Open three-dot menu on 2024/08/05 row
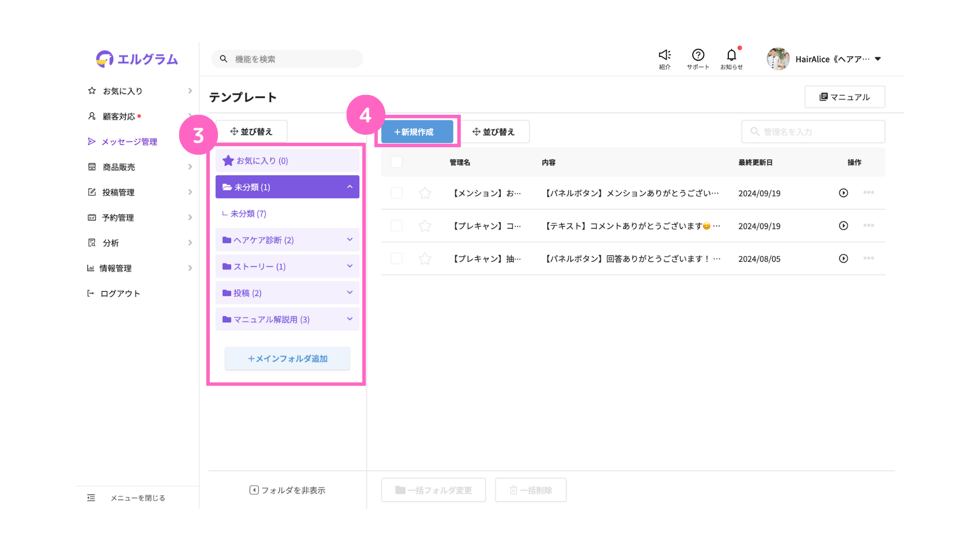 point(868,258)
